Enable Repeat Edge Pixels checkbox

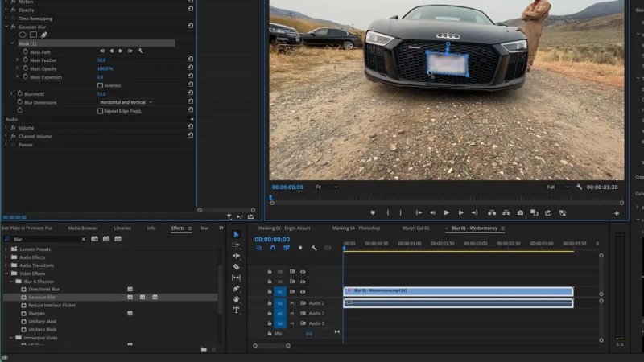100,111
